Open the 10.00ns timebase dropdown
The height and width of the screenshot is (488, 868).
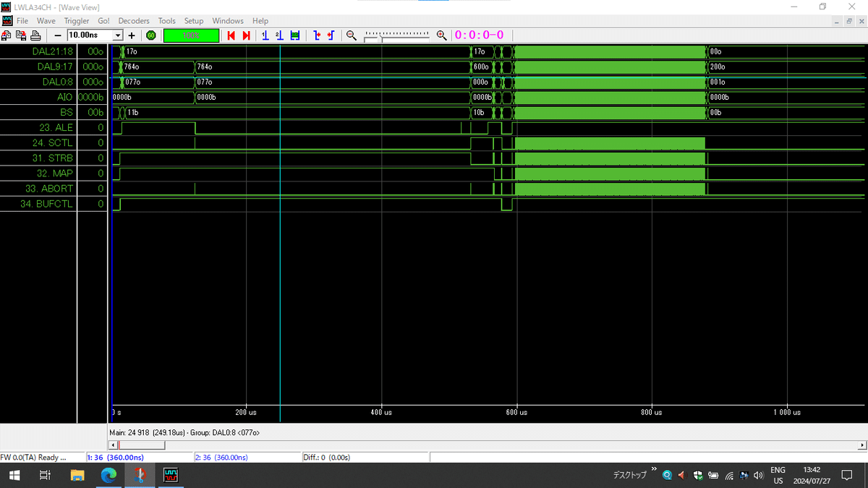tap(118, 35)
